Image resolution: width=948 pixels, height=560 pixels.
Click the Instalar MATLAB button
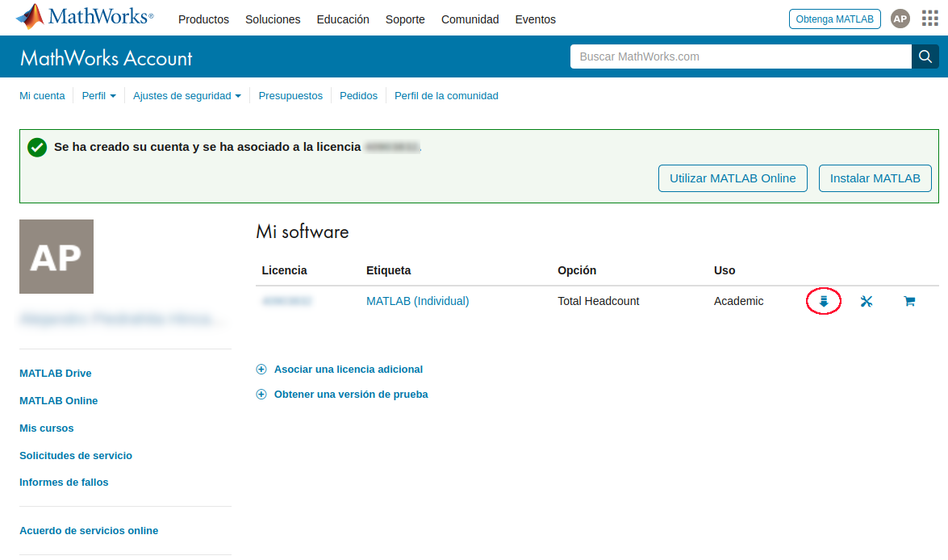(875, 178)
